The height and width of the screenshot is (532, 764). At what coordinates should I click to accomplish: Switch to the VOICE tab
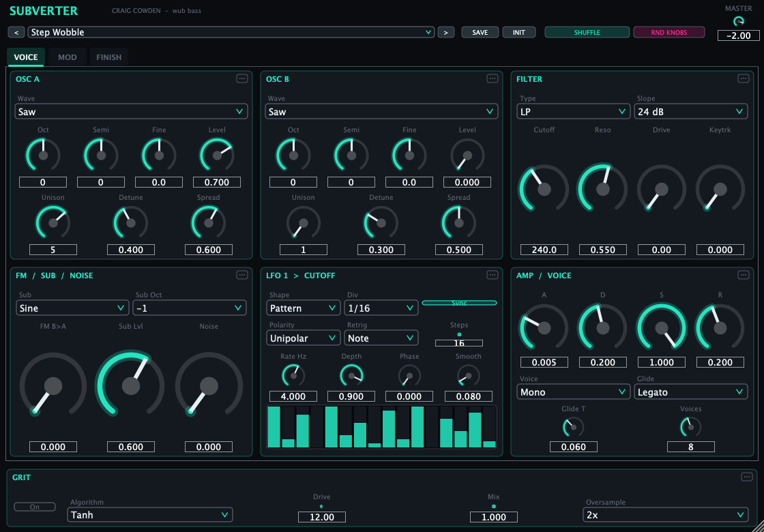click(x=26, y=57)
